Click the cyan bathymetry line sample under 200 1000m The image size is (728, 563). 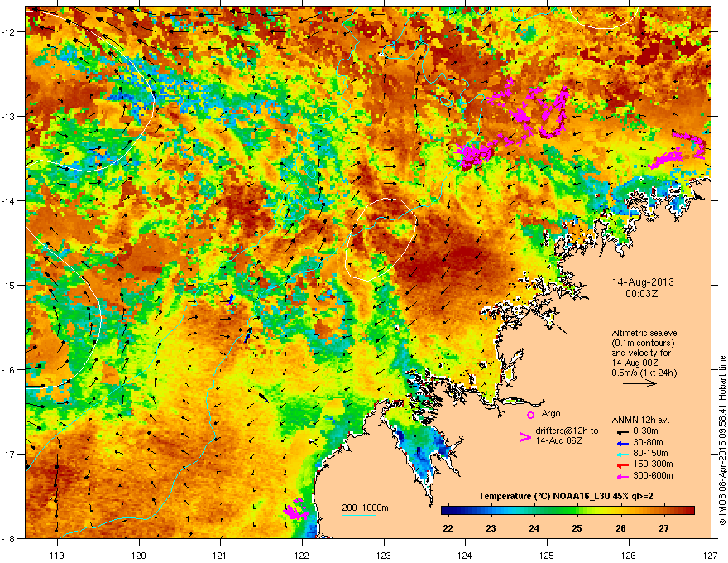point(359,515)
